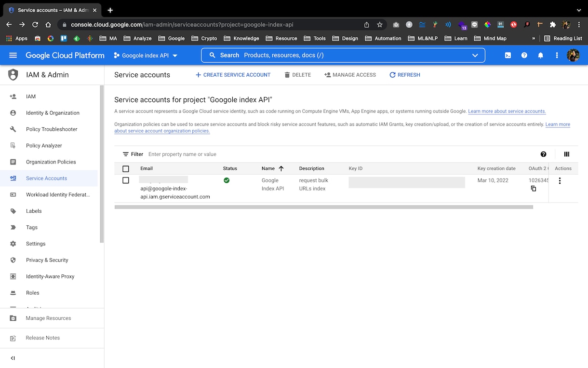Go to Roles in the sidebar

click(49, 293)
